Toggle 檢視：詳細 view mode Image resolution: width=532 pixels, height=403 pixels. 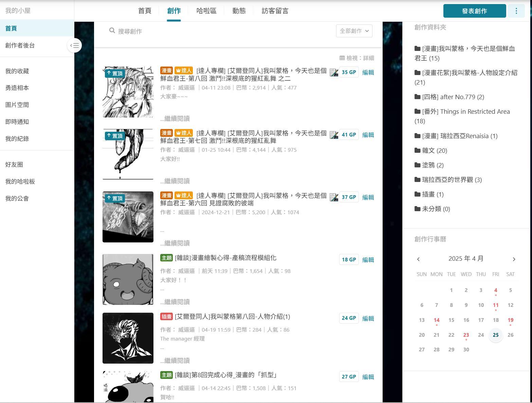point(357,58)
